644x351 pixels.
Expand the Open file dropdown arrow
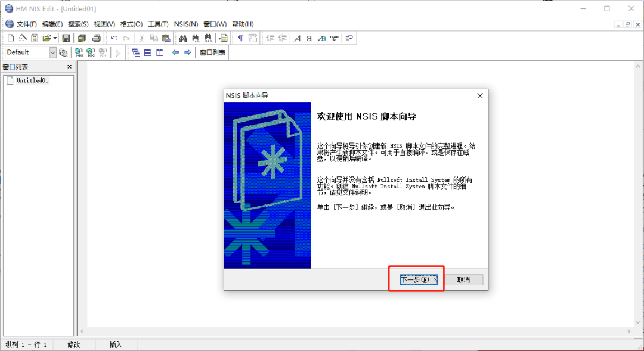[x=55, y=38]
